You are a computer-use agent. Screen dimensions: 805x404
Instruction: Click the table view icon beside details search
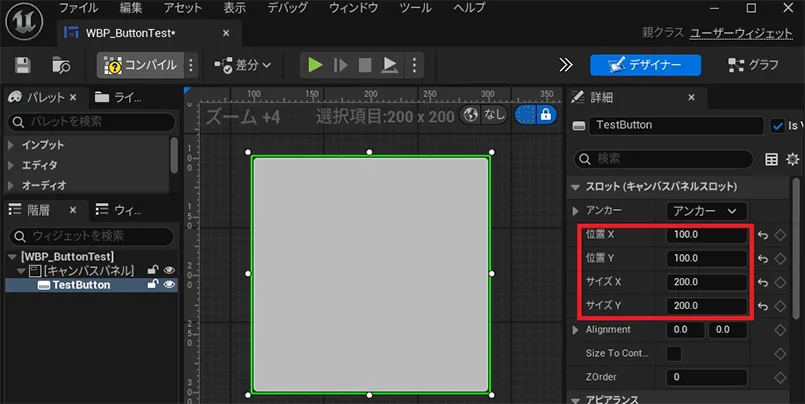click(x=771, y=159)
